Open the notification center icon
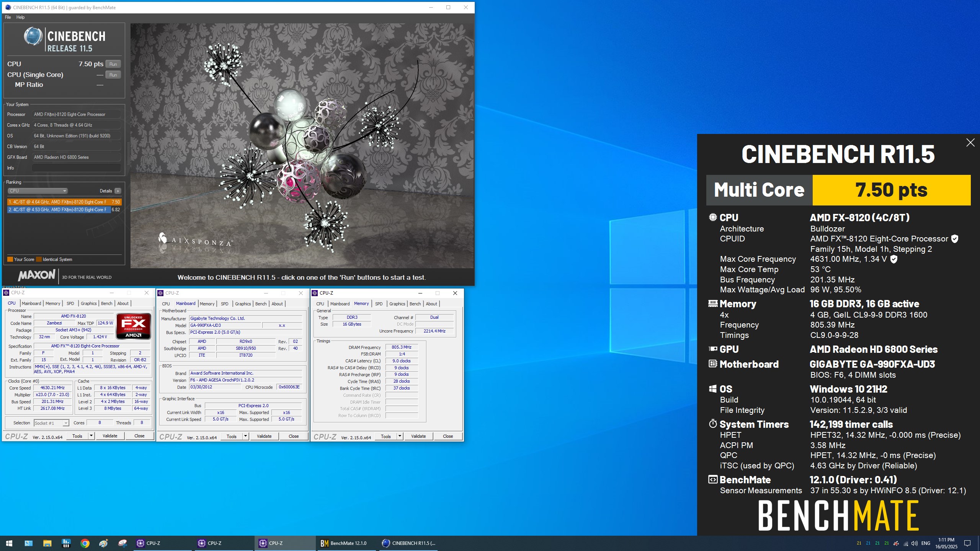 click(x=967, y=543)
